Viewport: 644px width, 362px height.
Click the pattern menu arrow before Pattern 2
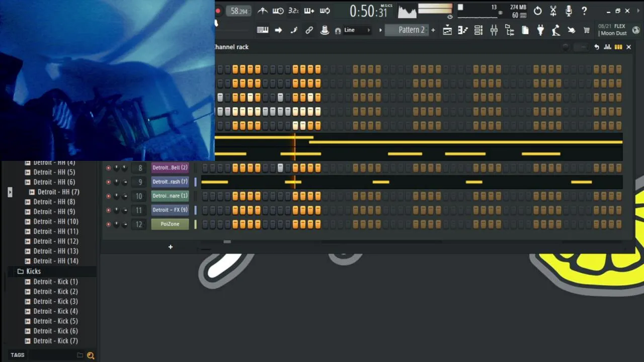click(x=380, y=30)
